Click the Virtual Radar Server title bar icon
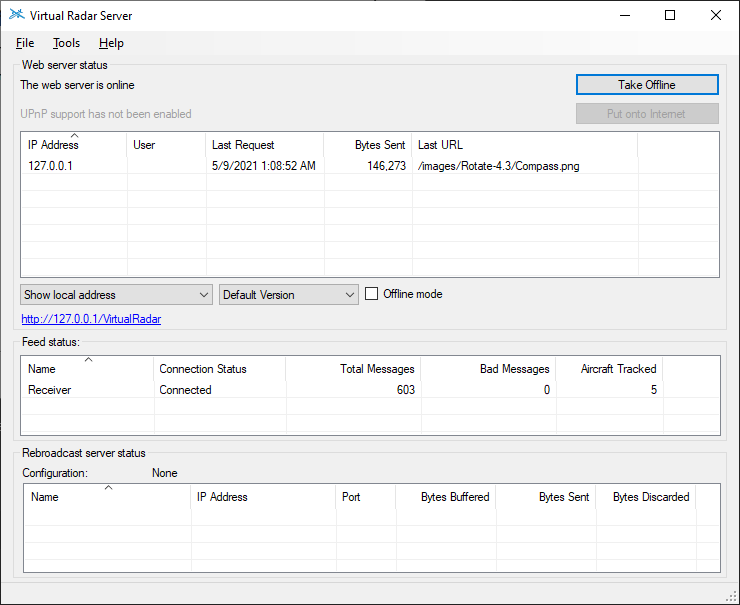This screenshot has width=740, height=605. point(17,15)
